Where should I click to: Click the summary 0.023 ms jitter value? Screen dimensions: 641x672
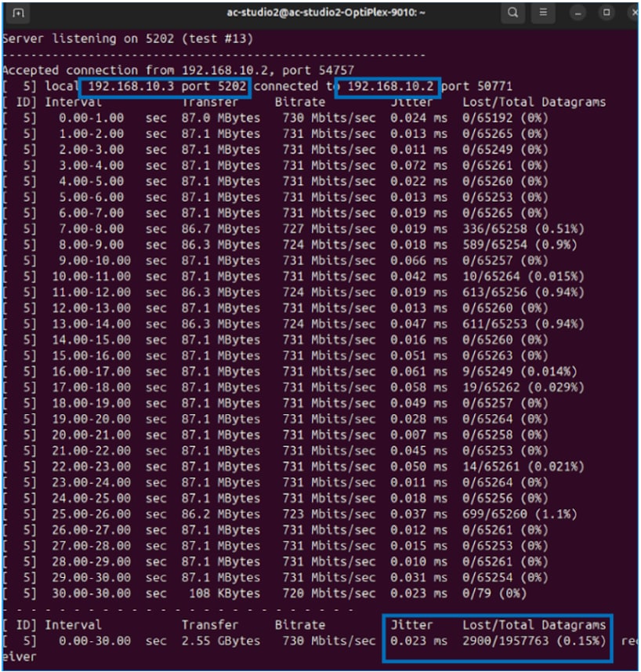point(419,641)
